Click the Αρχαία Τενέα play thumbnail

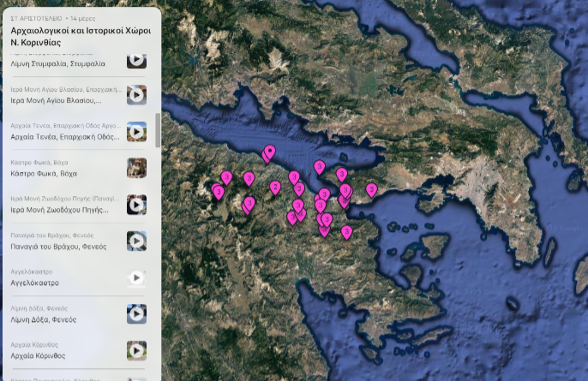pyautogui.click(x=136, y=132)
